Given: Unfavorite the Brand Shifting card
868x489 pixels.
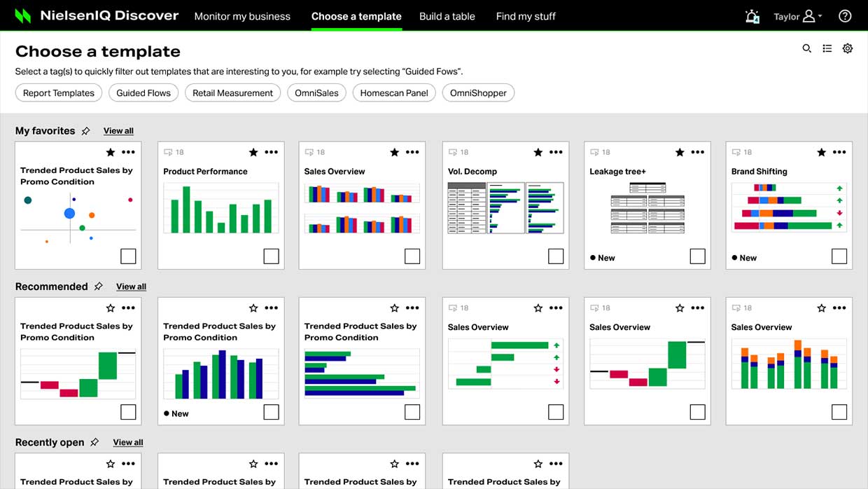Looking at the screenshot, I should pos(821,152).
